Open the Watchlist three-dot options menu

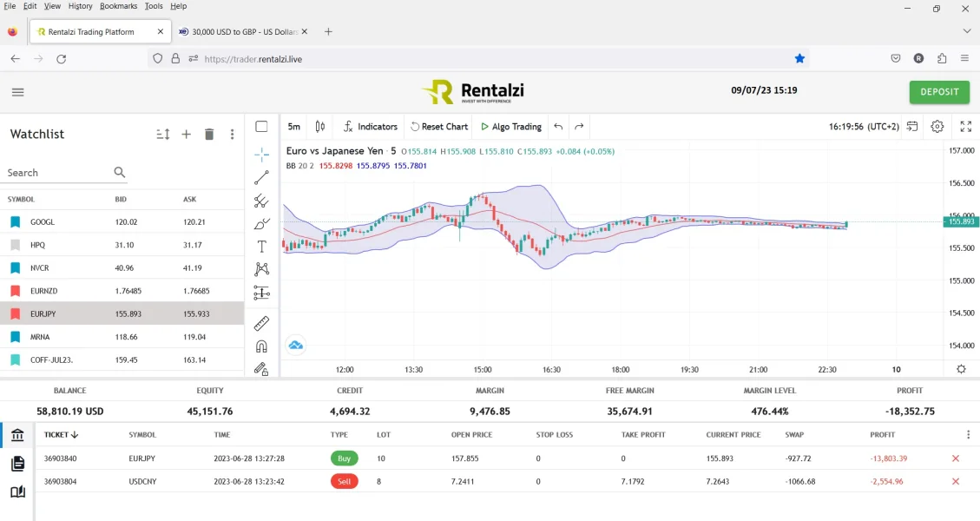pos(232,135)
